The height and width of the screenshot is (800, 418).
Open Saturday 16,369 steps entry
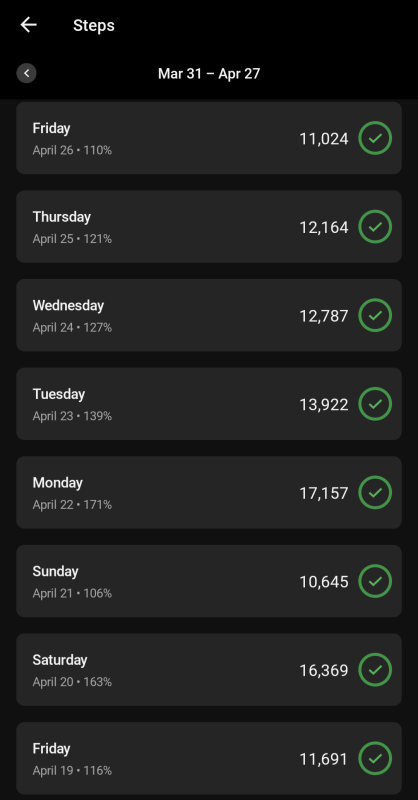[209, 670]
